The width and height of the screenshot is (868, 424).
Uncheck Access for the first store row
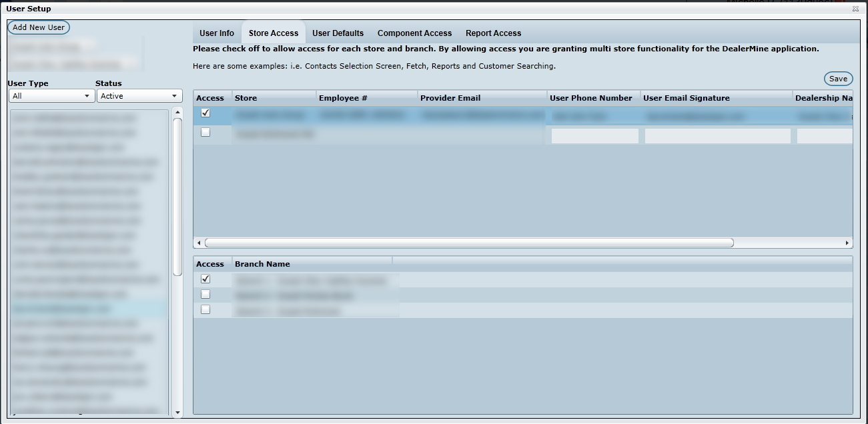(x=205, y=113)
